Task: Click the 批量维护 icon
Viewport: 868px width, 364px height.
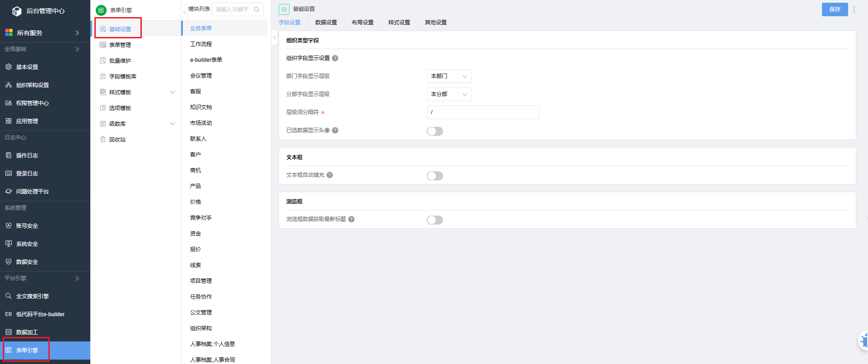Action: click(x=103, y=60)
